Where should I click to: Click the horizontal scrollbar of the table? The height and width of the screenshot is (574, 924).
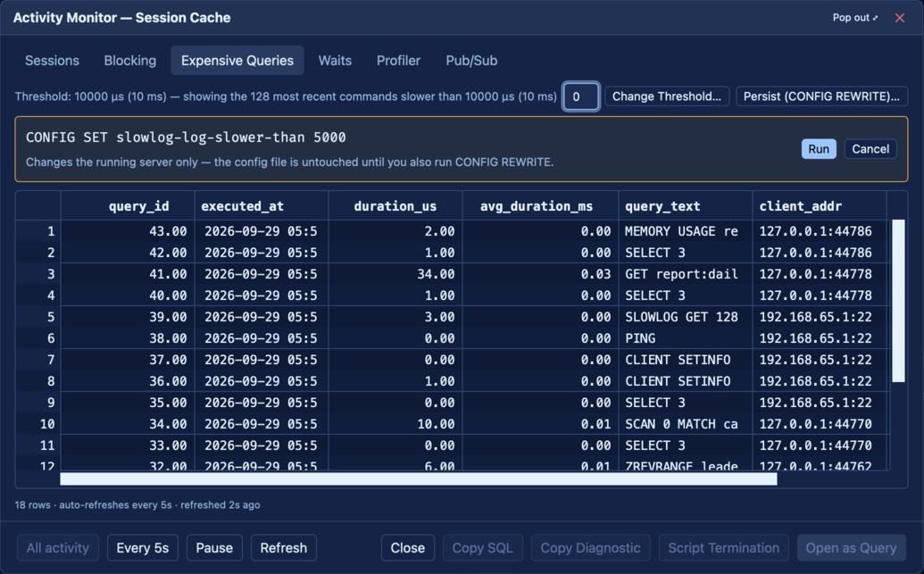pyautogui.click(x=419, y=479)
